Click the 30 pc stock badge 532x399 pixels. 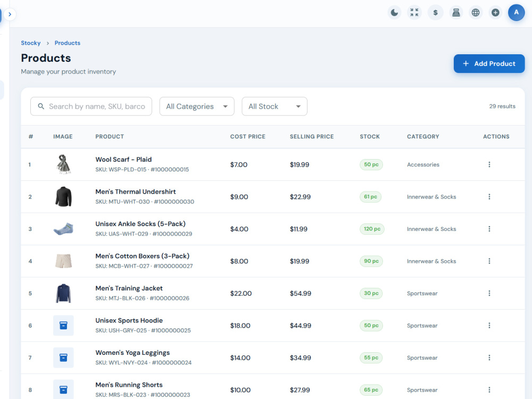pos(371,294)
